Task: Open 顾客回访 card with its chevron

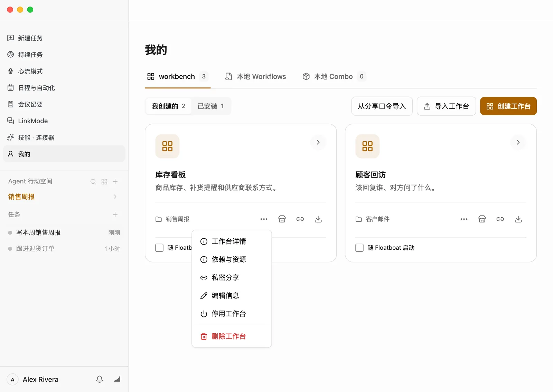Action: pos(518,142)
